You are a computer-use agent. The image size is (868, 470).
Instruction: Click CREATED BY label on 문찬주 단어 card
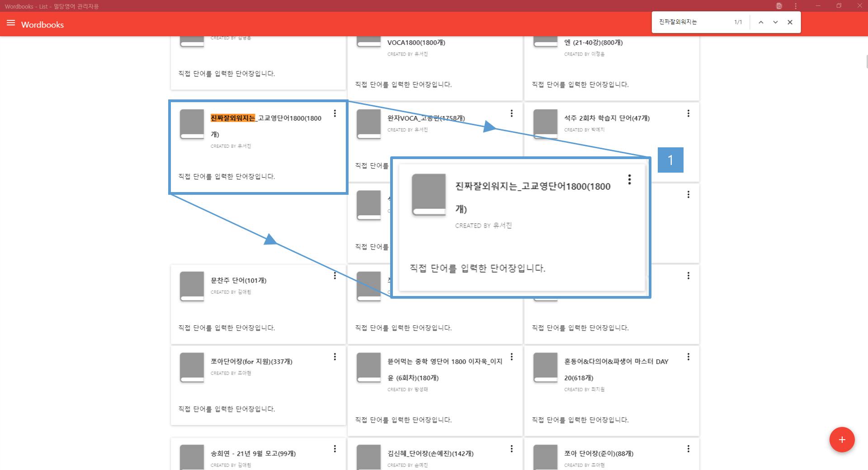231,292
